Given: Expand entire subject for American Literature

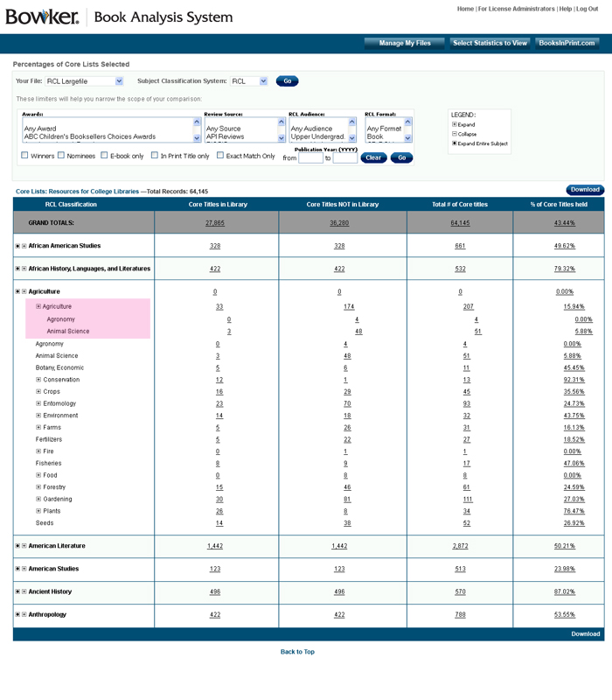Looking at the screenshot, I should (17, 546).
